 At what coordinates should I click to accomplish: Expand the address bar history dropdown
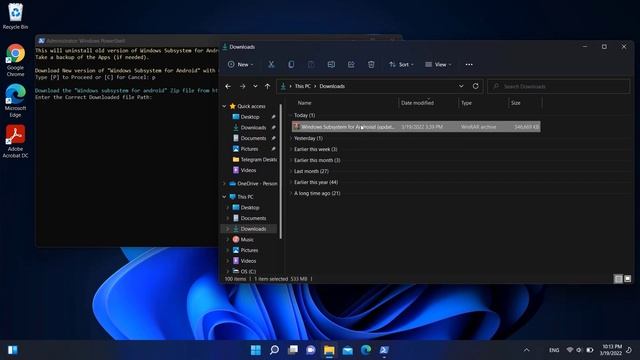click(x=461, y=86)
